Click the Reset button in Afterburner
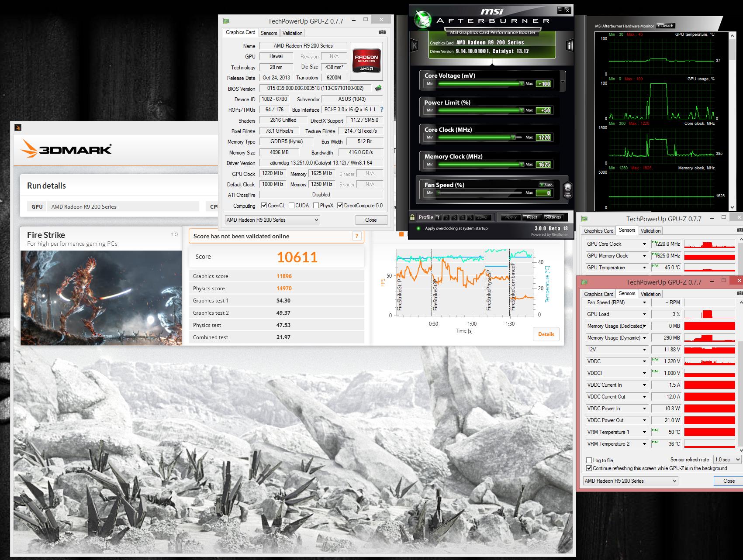Image resolution: width=743 pixels, height=560 pixels. pos(532,217)
